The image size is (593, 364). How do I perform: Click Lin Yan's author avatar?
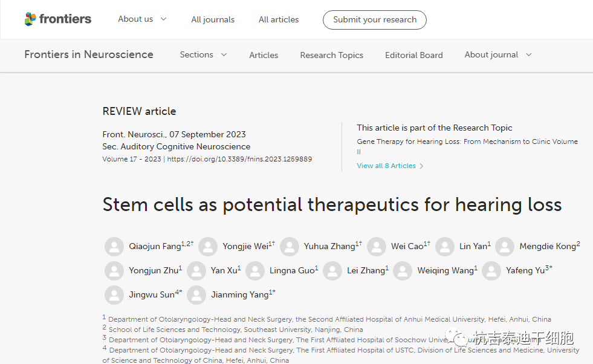[x=445, y=247]
